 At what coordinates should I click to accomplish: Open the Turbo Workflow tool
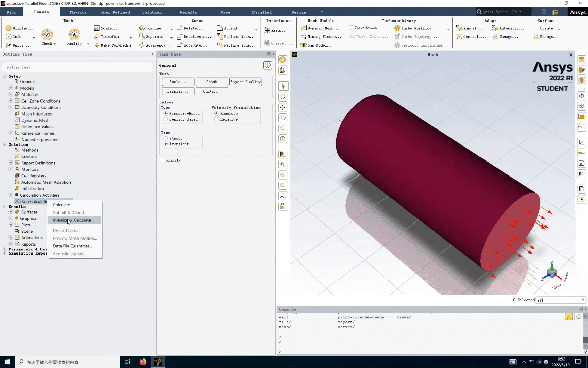[413, 28]
